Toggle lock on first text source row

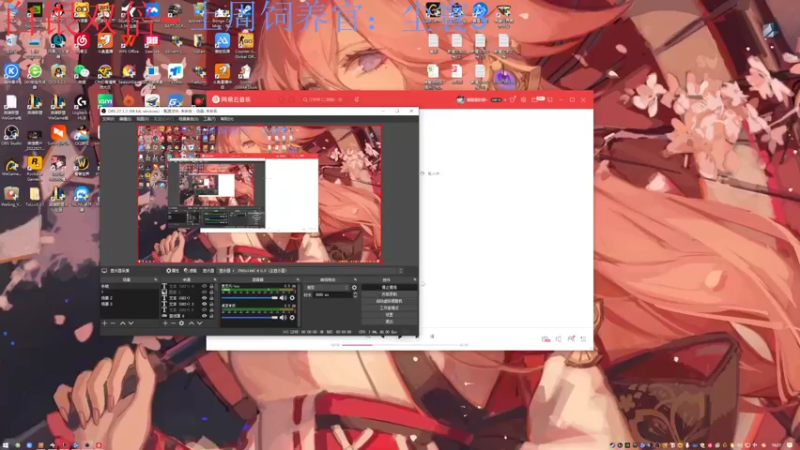click(211, 286)
